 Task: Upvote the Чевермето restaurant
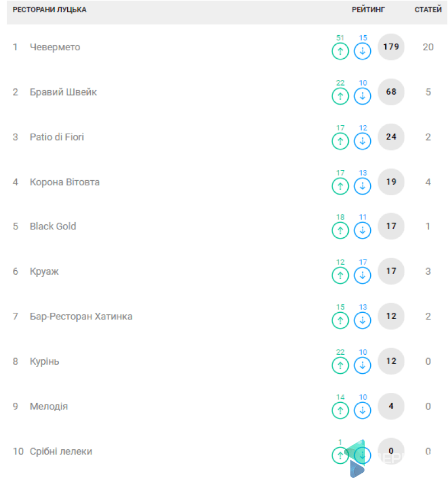pos(340,51)
